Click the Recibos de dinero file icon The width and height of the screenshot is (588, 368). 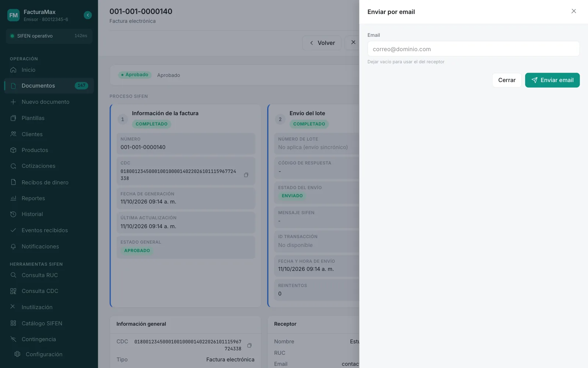[x=13, y=182]
